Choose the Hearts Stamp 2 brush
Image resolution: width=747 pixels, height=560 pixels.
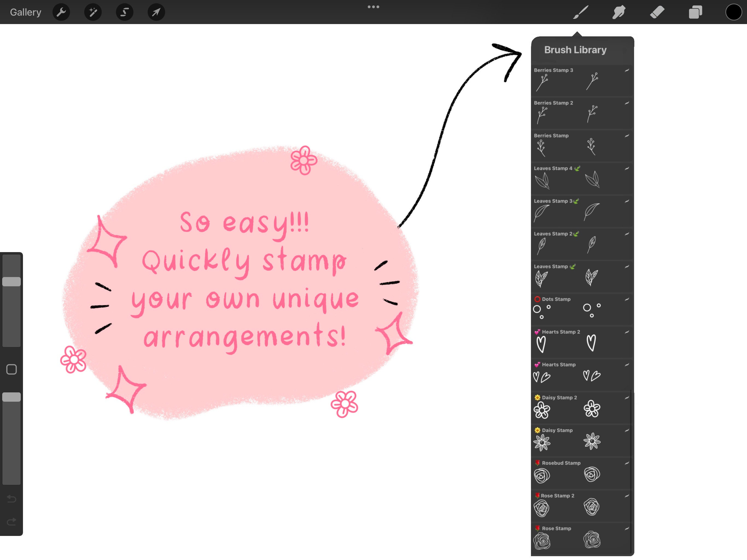click(582, 343)
